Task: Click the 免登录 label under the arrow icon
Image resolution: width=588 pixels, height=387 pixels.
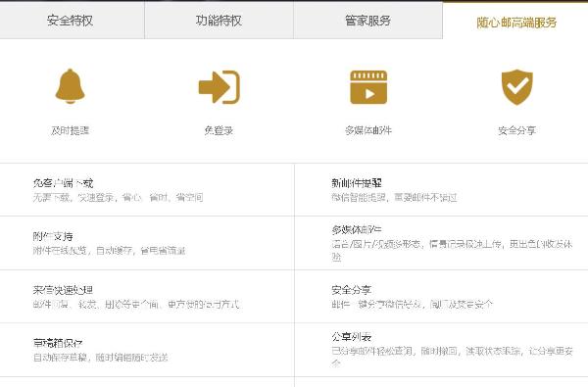Action: [219, 130]
